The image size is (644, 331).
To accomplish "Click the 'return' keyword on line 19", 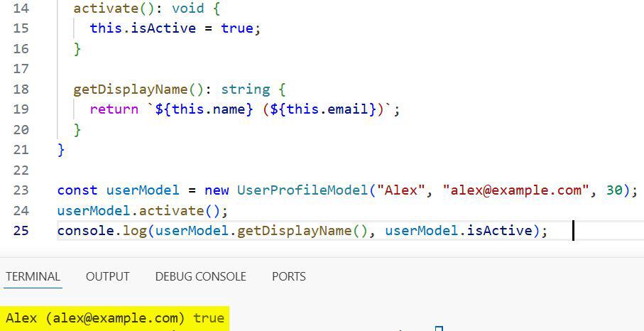I will point(114,109).
